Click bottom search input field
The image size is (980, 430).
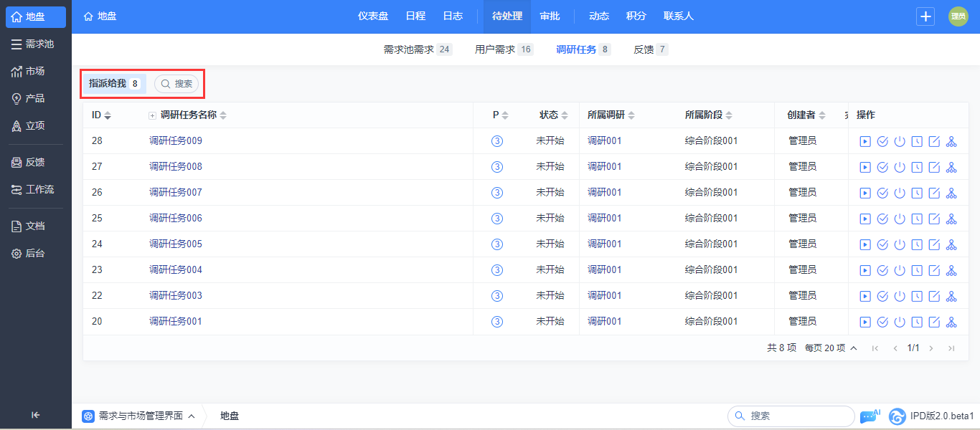(x=796, y=416)
